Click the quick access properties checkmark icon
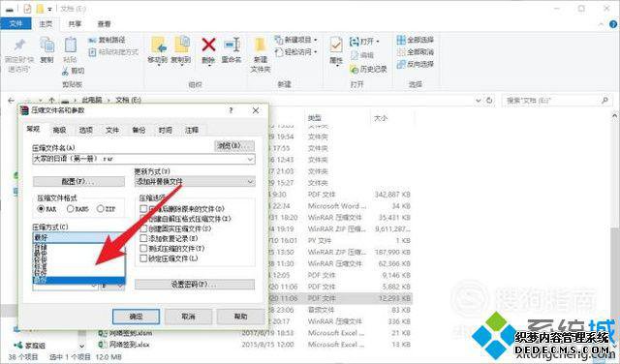Screen dimensions: 620x364 [x=27, y=9]
